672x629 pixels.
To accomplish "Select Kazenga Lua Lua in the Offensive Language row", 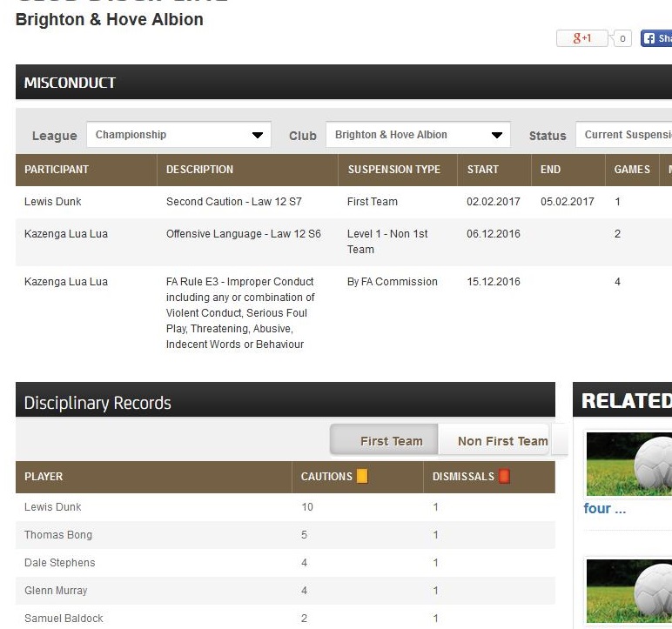I will (x=66, y=233).
